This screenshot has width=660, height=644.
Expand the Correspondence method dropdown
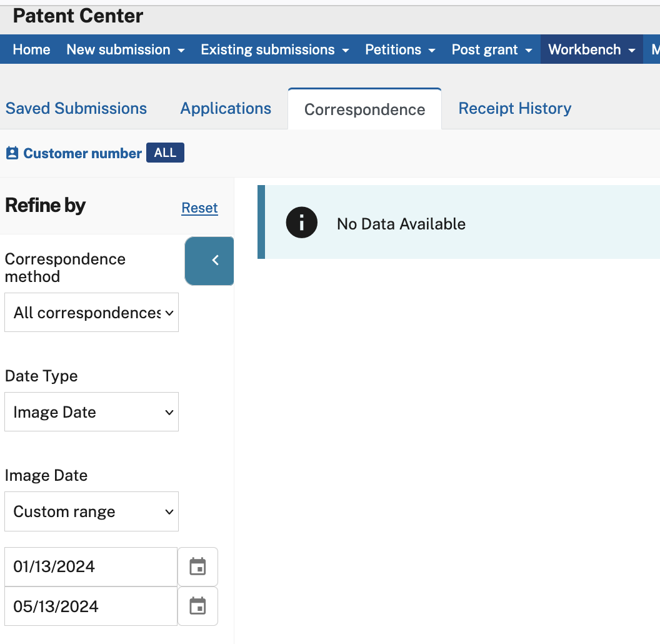point(91,313)
